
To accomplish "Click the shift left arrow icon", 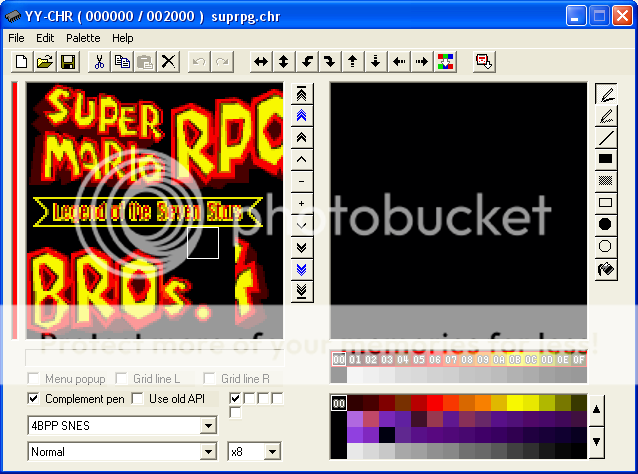I will point(399,62).
